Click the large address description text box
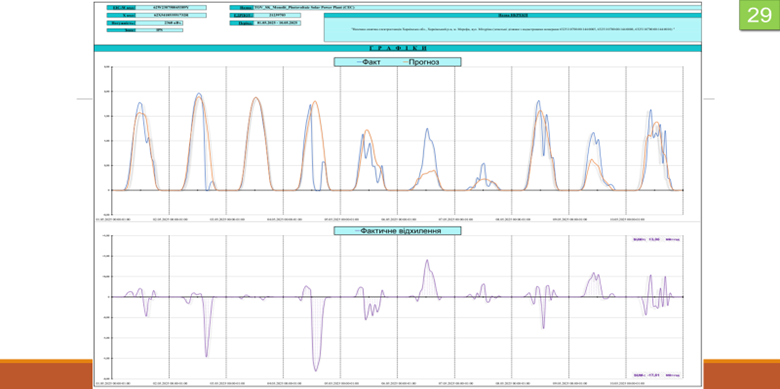 pyautogui.click(x=512, y=30)
